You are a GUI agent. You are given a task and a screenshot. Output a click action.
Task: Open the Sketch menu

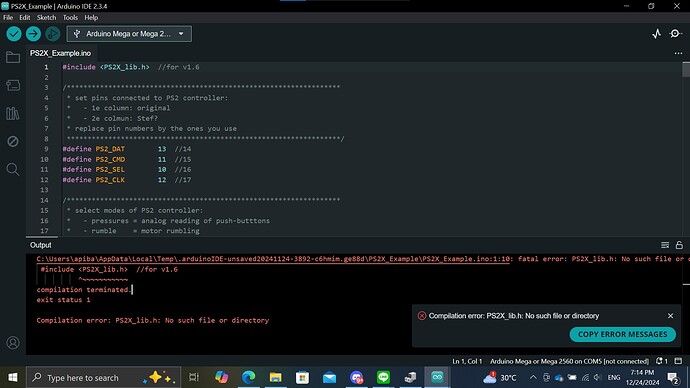point(46,18)
